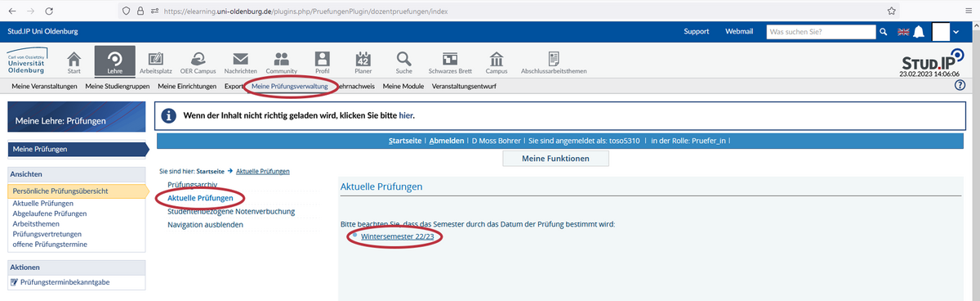Click the 'hier' reload link
The width and height of the screenshot is (980, 301).
pyautogui.click(x=407, y=116)
